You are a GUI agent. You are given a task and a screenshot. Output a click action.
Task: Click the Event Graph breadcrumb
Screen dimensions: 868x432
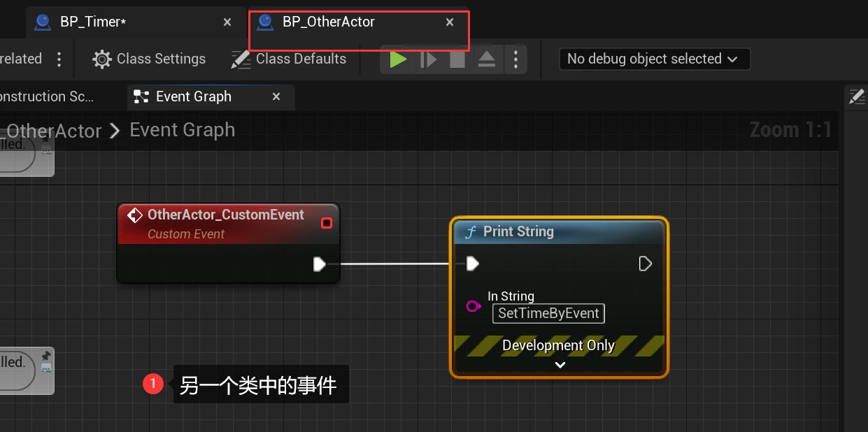(x=183, y=130)
